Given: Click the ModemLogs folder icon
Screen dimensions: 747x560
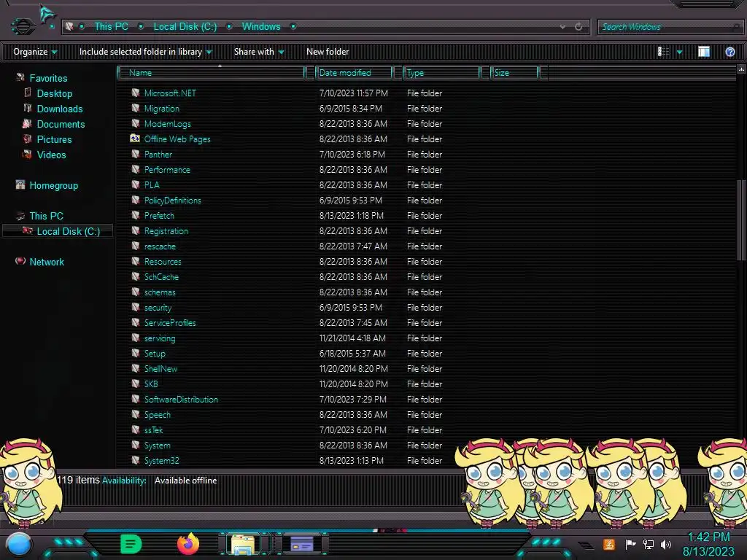Looking at the screenshot, I should [135, 123].
